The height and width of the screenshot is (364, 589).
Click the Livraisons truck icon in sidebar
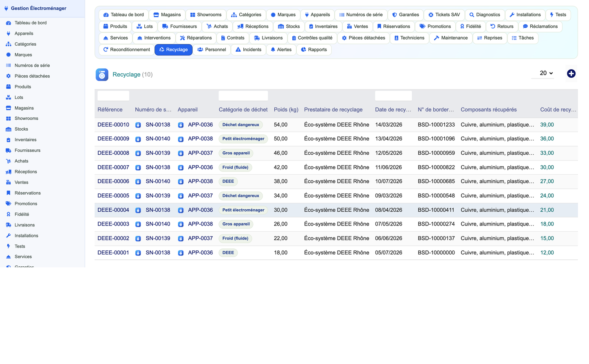tap(8, 225)
